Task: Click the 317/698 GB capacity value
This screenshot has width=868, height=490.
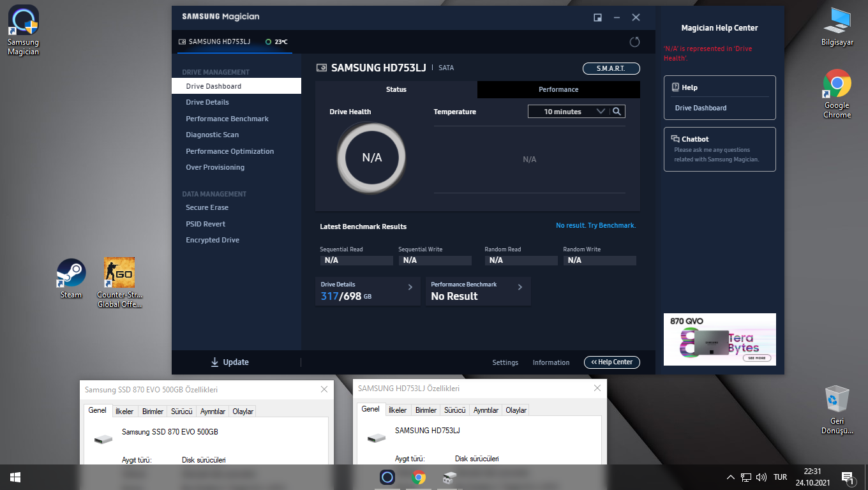Action: tap(346, 297)
